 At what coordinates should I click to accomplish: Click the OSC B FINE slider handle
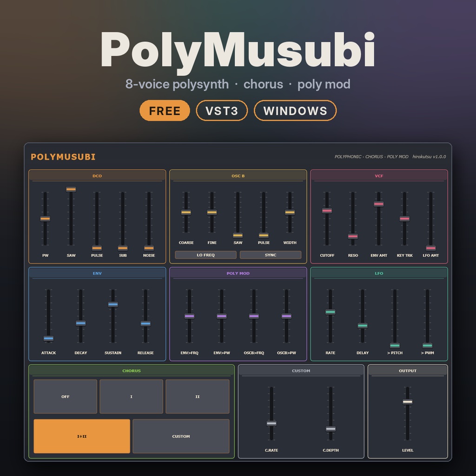[x=212, y=212]
